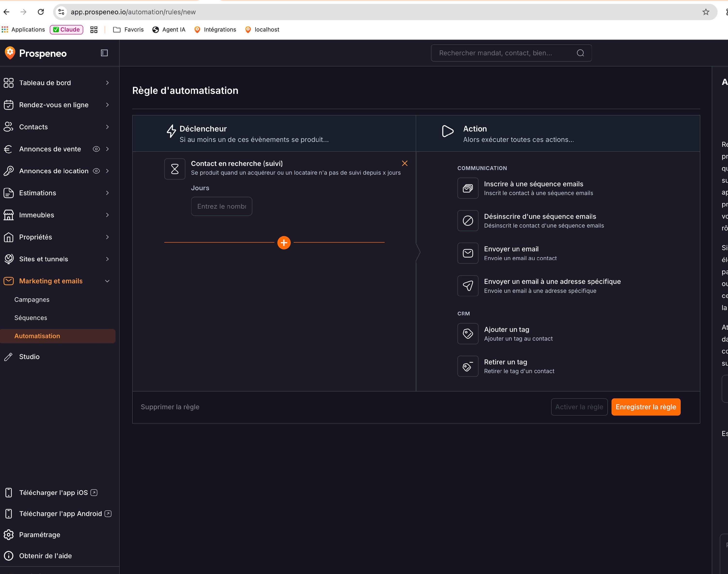Focus the Jours number input field
The width and height of the screenshot is (728, 574).
(x=222, y=206)
